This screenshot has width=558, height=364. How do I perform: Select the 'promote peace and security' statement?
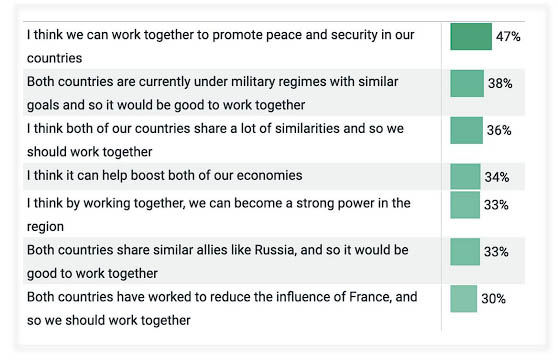[x=221, y=46]
